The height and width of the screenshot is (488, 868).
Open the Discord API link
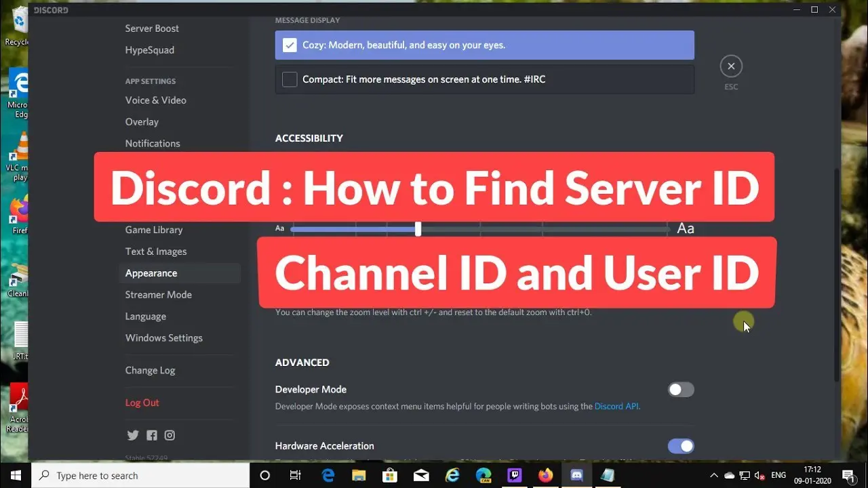[616, 406]
